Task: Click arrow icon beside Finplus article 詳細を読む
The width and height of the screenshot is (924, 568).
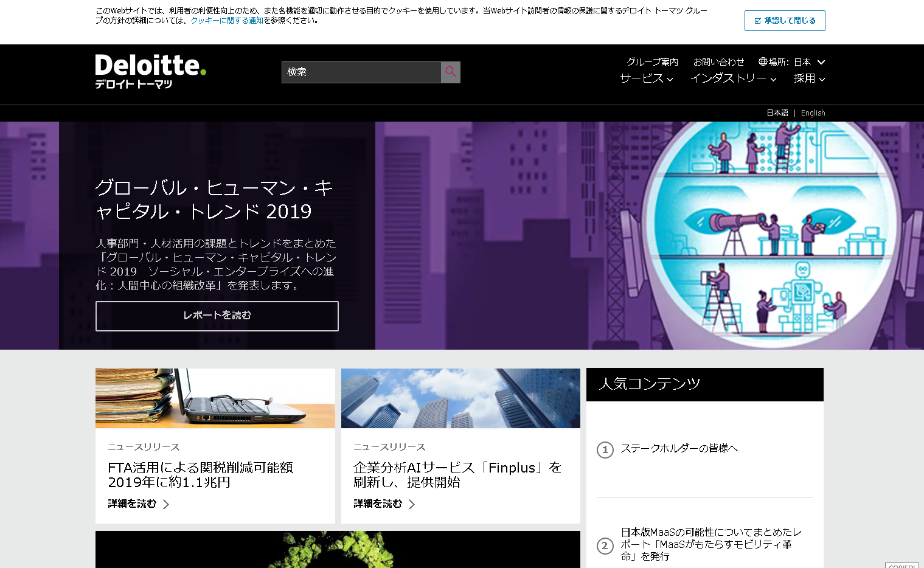Action: (412, 504)
